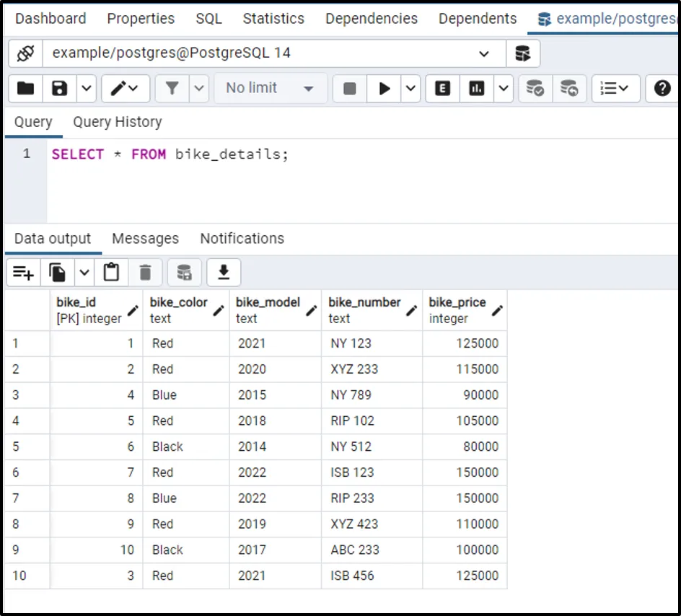This screenshot has width=681, height=616.
Task: Click the Explain Analyze chart icon
Action: pos(477,88)
